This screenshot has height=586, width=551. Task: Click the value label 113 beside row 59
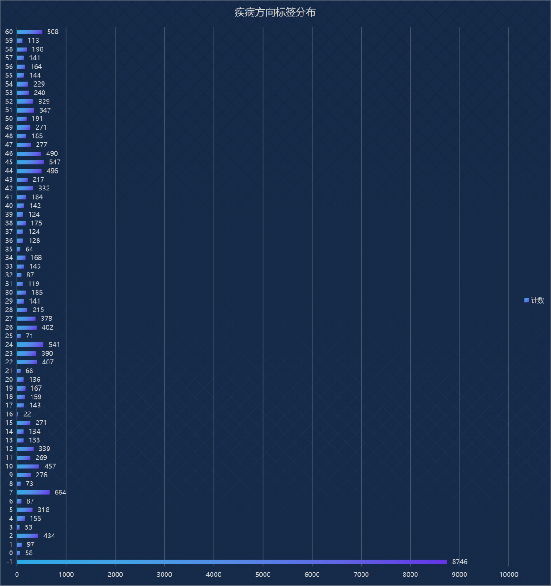pyautogui.click(x=33, y=40)
